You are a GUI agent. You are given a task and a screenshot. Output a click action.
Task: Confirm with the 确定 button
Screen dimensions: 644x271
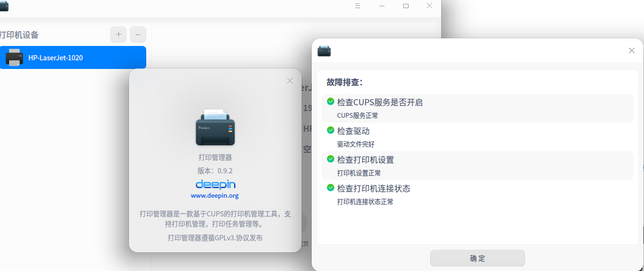tap(478, 258)
